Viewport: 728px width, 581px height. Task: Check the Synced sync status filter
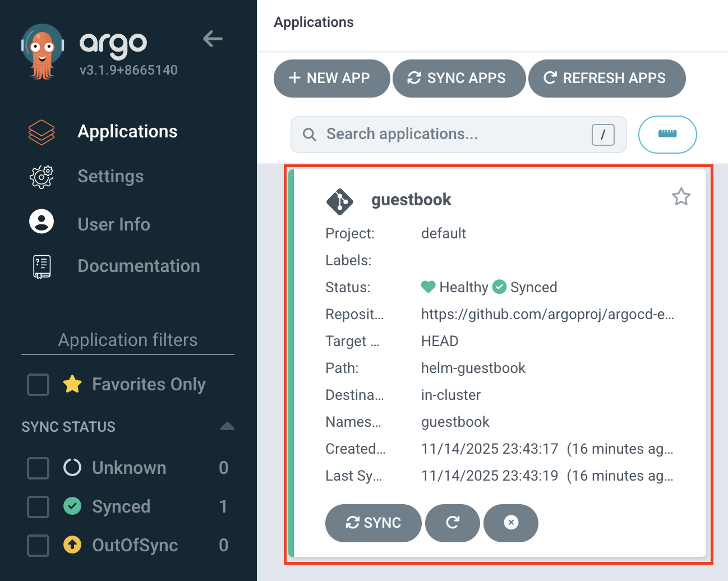(x=38, y=506)
